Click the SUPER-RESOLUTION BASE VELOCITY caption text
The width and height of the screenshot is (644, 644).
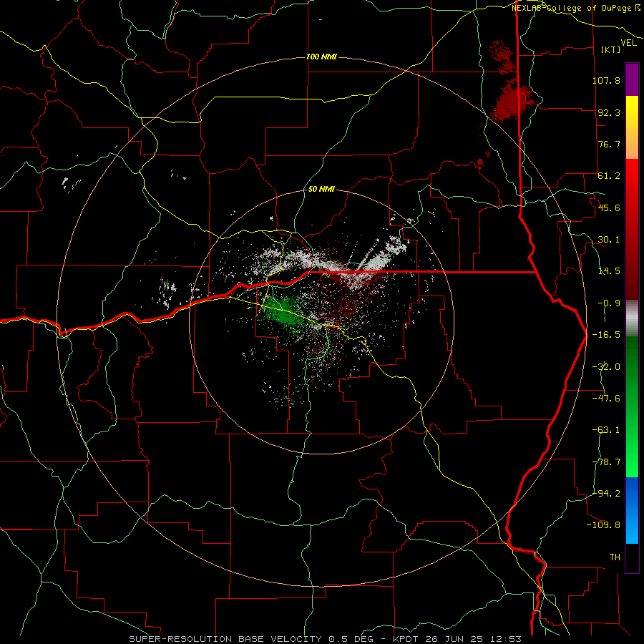(x=228, y=639)
